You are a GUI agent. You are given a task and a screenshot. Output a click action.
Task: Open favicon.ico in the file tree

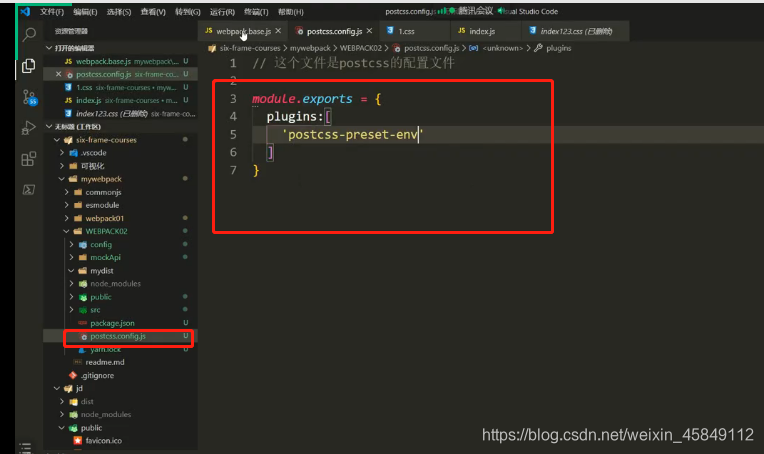(x=104, y=441)
